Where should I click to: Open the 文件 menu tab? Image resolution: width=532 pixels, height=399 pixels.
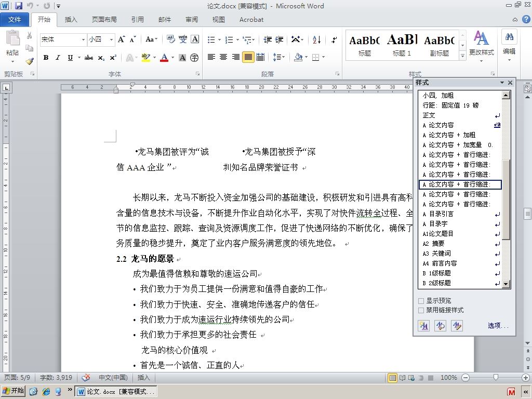(15, 20)
